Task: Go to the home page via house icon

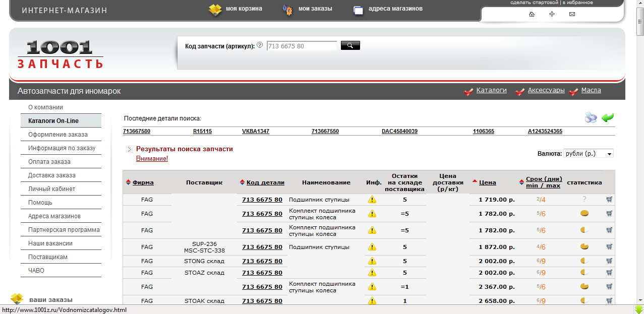Action: point(532,14)
